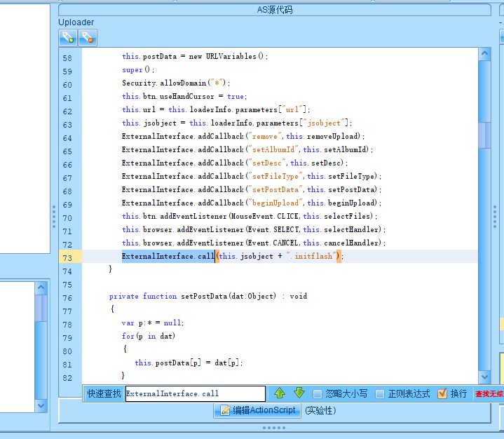Click the useHandCursor = true line

point(184,97)
